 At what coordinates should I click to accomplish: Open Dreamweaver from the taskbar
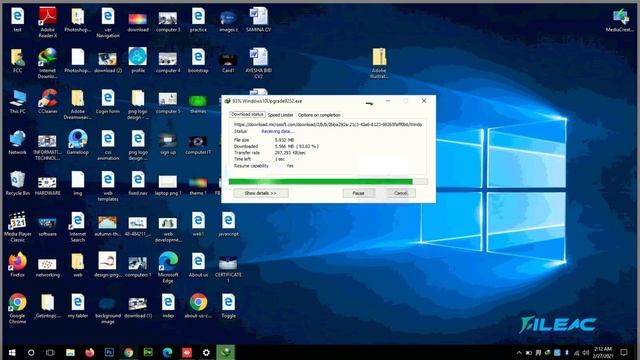pos(148,352)
